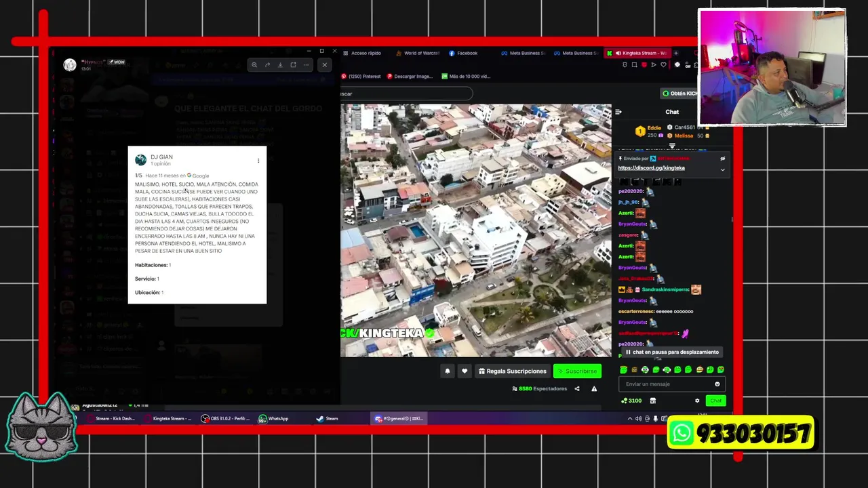Unpin the pinned chat message icon
This screenshot has height=488, width=868.
[722, 159]
